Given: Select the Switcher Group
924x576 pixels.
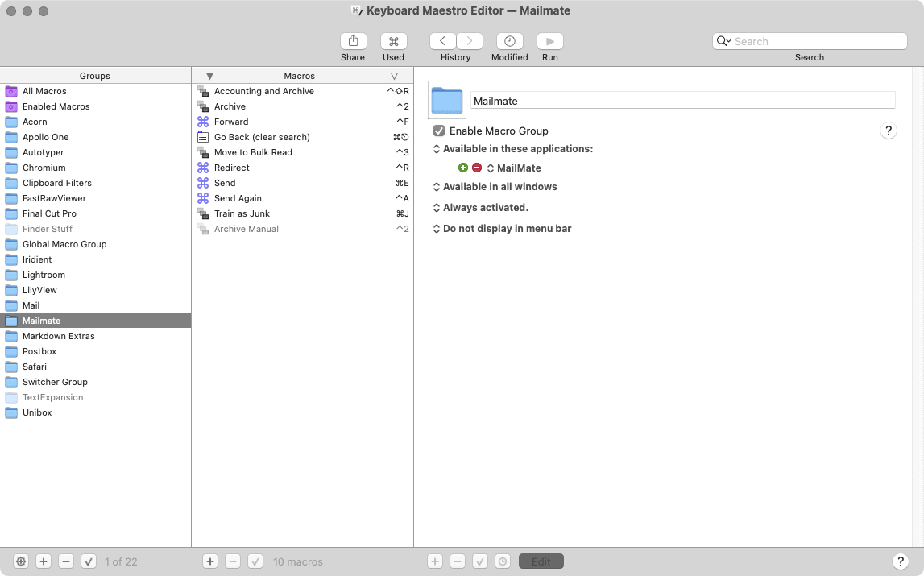Looking at the screenshot, I should tap(96, 383).
